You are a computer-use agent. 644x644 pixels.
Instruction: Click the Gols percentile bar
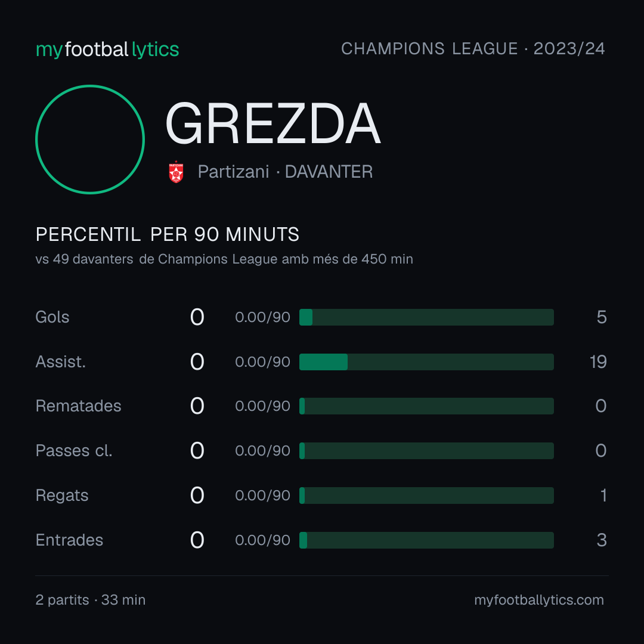pos(426,317)
